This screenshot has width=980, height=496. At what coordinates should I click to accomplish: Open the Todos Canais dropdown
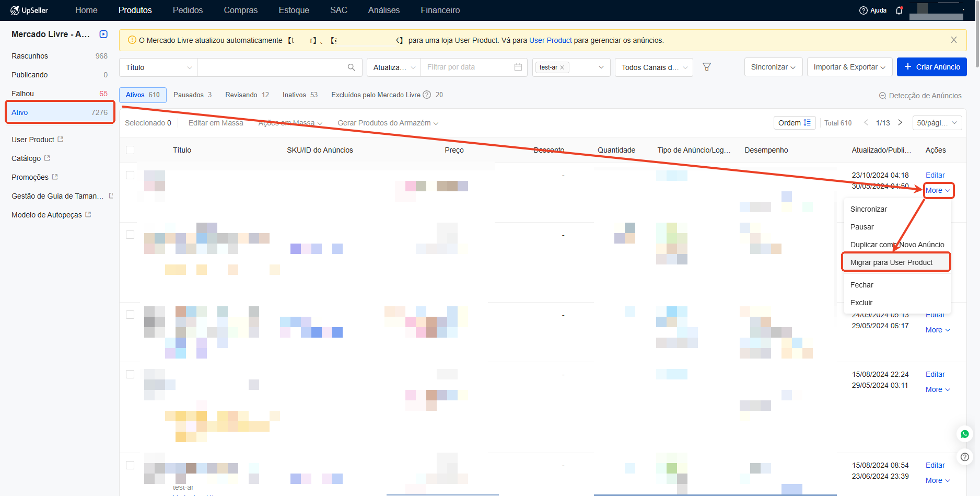(654, 67)
